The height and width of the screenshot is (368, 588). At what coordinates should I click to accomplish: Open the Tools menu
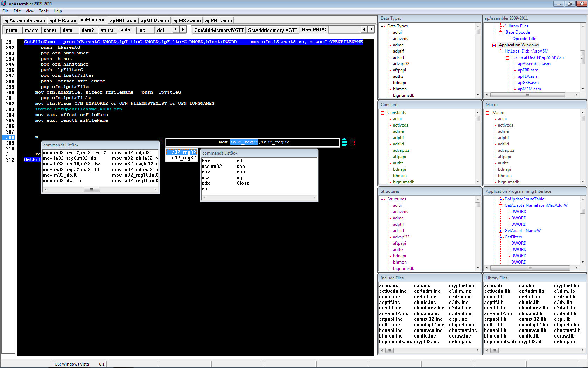pos(44,11)
